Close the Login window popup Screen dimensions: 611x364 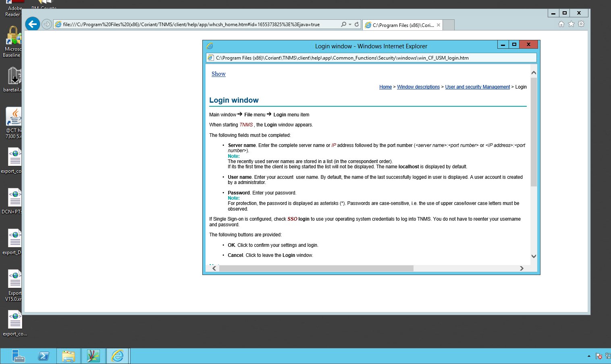tap(529, 45)
